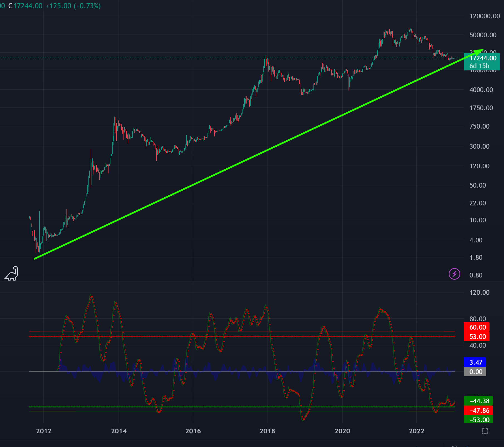Click the current price label 17244.00
Viewport: 504px width, 447px height.
pos(483,58)
